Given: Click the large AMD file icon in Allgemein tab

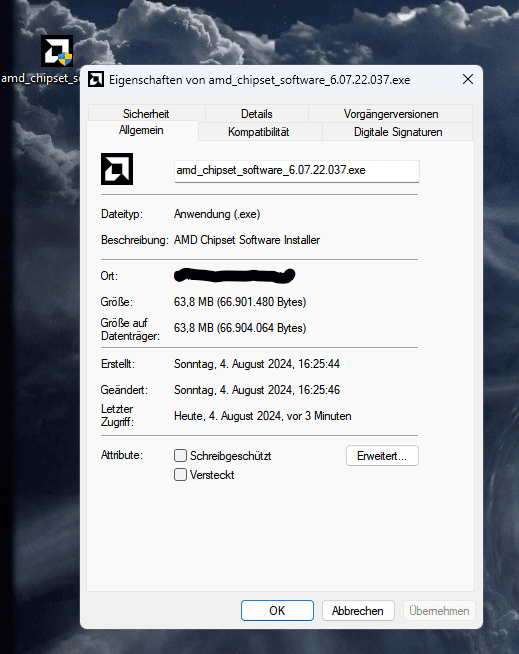Looking at the screenshot, I should click(117, 169).
